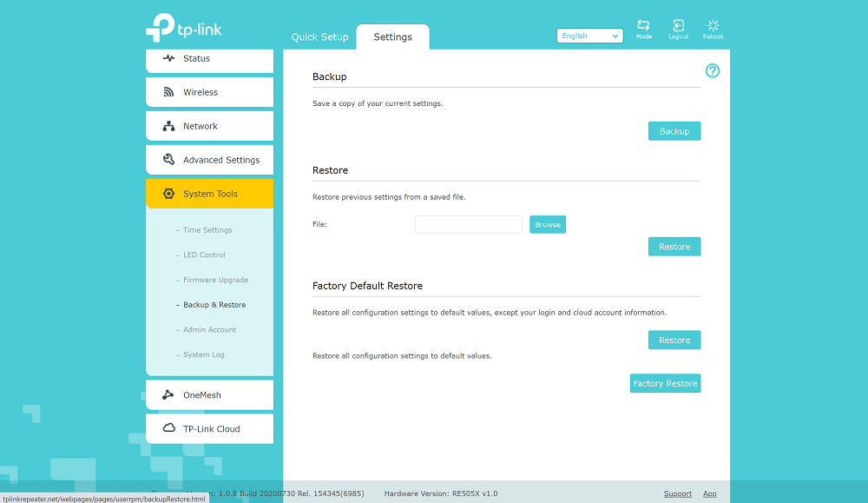Select Backup & Restore submenu item
Viewport: 868px width, 503px height.
(214, 305)
